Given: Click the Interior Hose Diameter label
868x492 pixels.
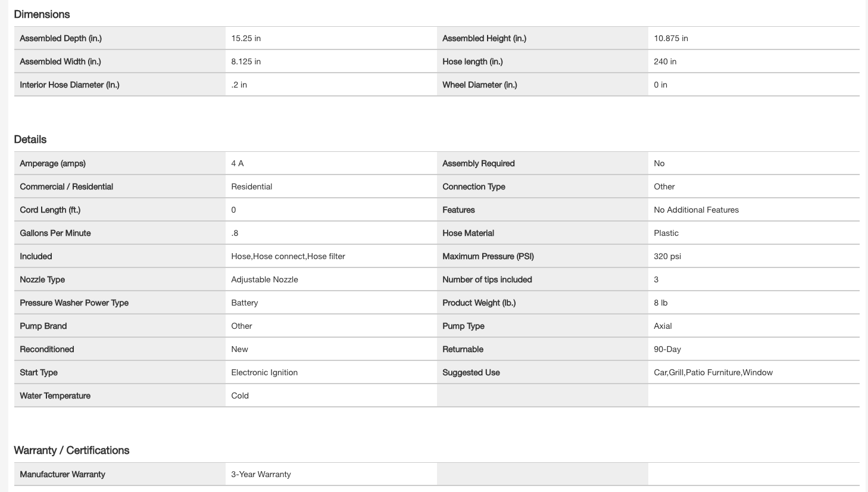Looking at the screenshot, I should point(70,85).
